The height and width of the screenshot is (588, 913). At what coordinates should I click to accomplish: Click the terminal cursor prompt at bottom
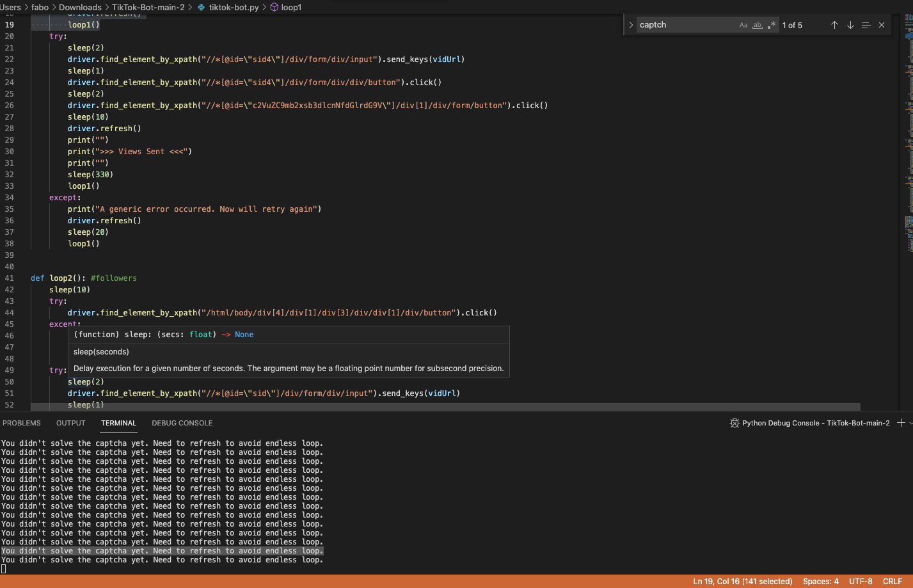click(x=4, y=569)
